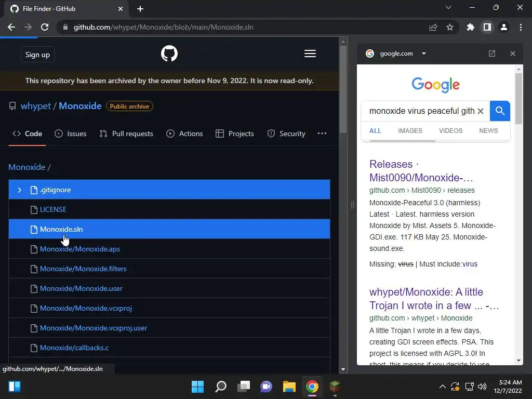
Task: Click the repository icon beside whypet
Action: click(12, 106)
